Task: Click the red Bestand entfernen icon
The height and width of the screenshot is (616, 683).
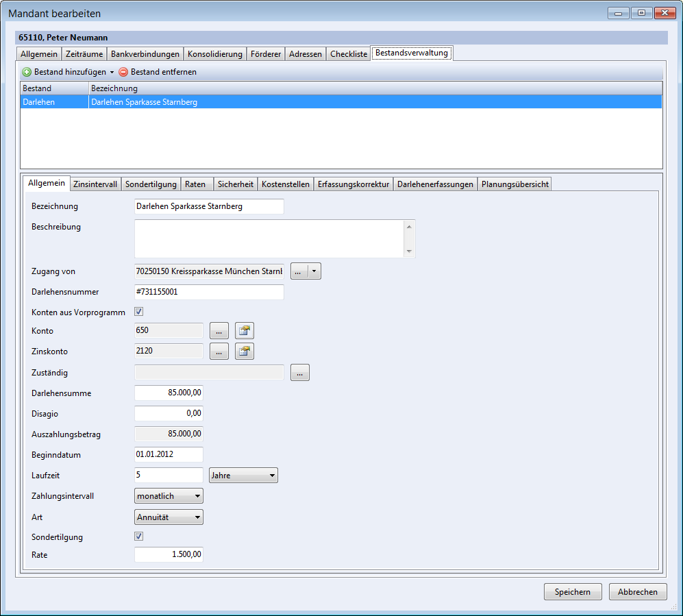Action: point(123,72)
